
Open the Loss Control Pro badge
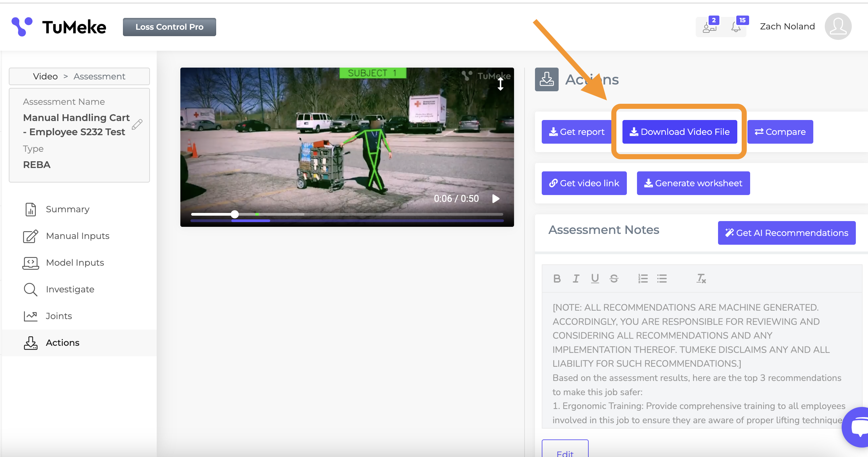[x=169, y=27]
